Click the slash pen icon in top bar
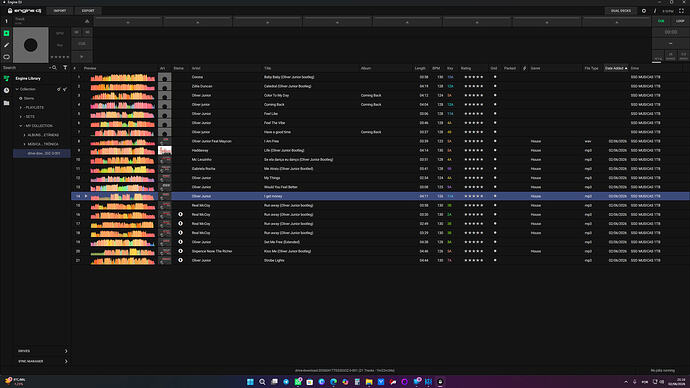Screen dimensions: 690x388 click(655, 11)
